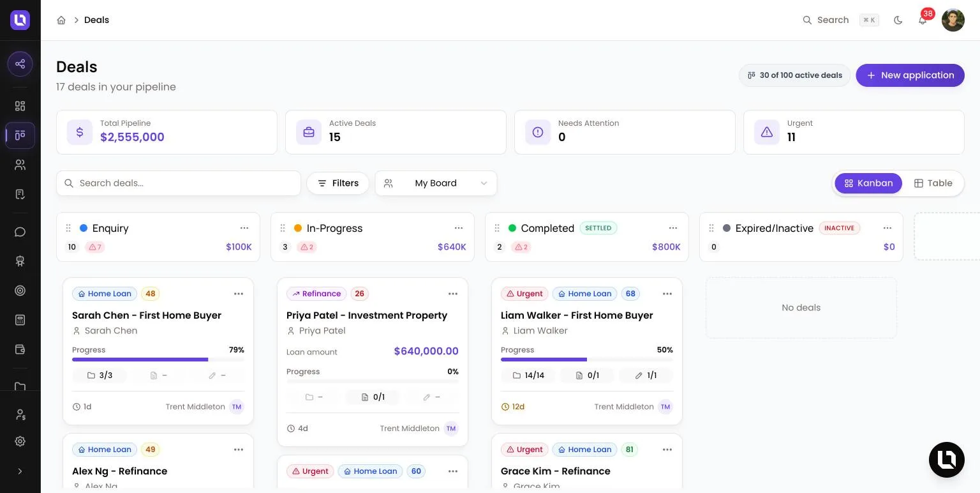The width and height of the screenshot is (980, 493).
Task: Click the Liam Walker progress bar
Action: 587,360
